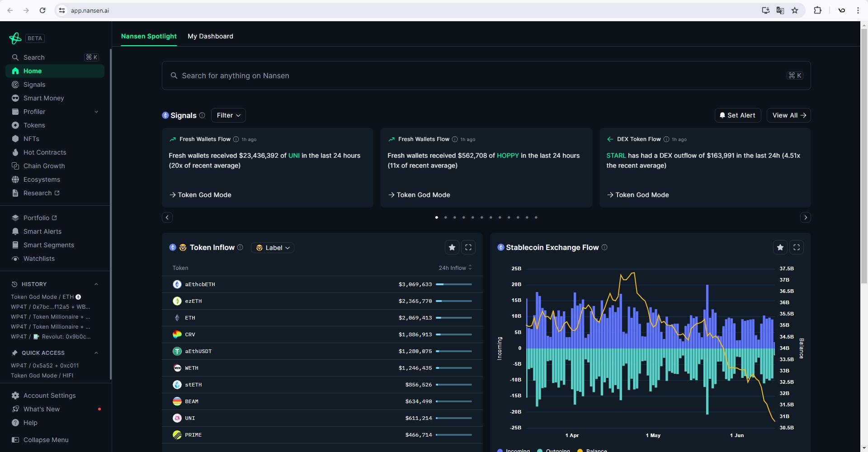The image size is (868, 452).
Task: Bookmark page with browser star icon
Action: pos(795,10)
